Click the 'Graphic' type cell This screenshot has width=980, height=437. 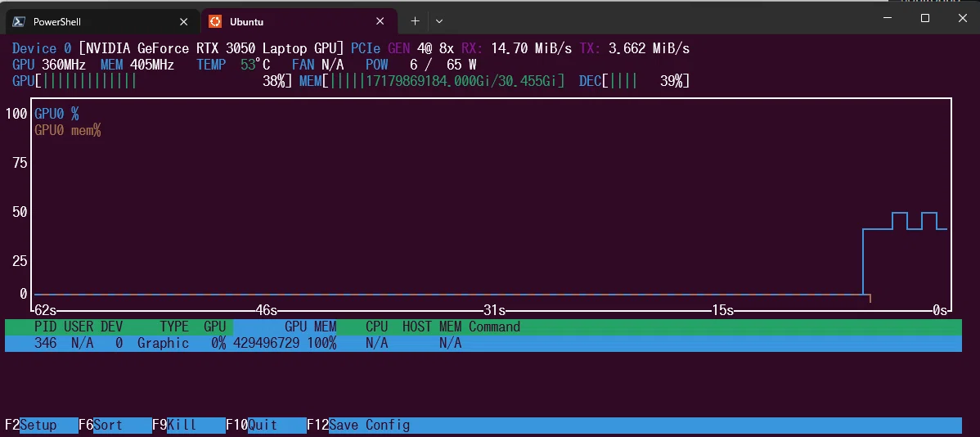(x=163, y=343)
